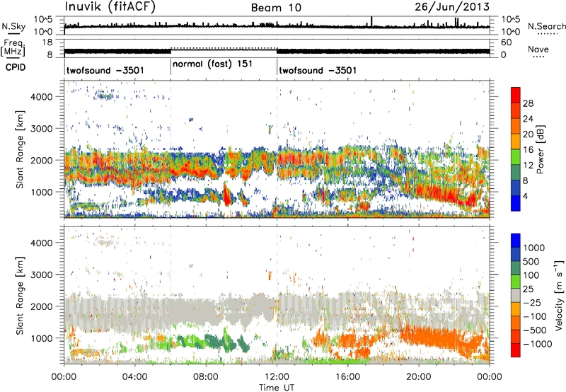Click the 'Beam 10' heading
This screenshot has width=566, height=392.
click(x=276, y=8)
